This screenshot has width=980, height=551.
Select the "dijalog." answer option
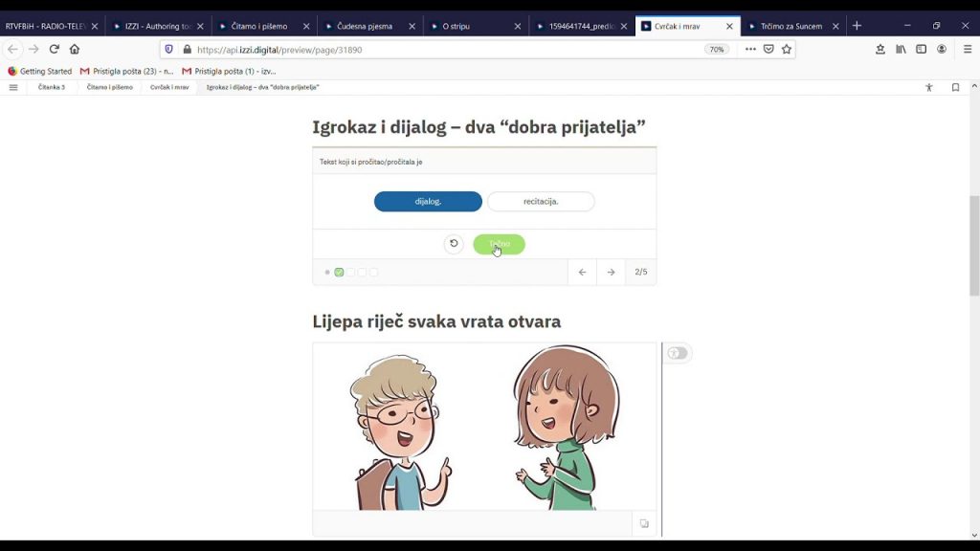[428, 202]
